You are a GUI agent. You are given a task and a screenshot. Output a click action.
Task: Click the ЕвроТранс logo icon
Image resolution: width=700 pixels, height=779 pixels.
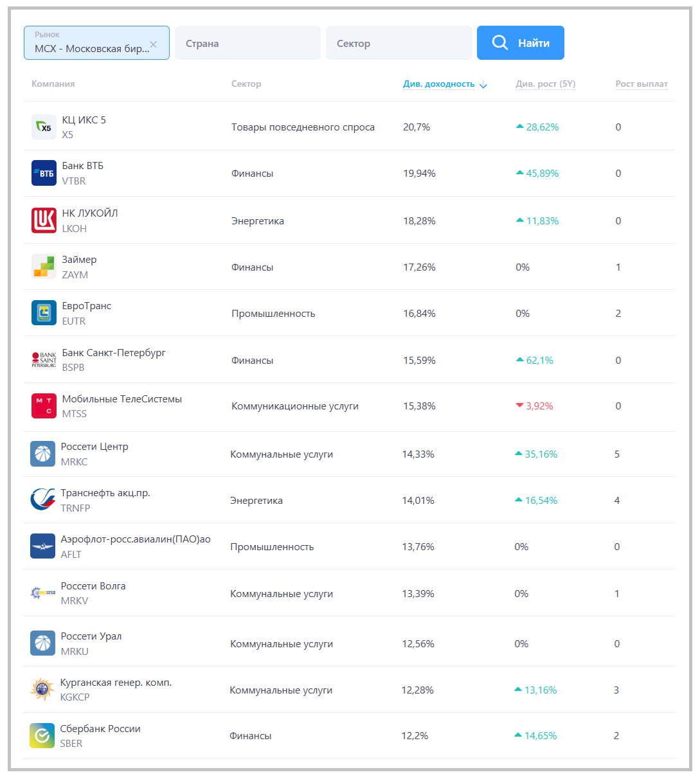pos(44,313)
